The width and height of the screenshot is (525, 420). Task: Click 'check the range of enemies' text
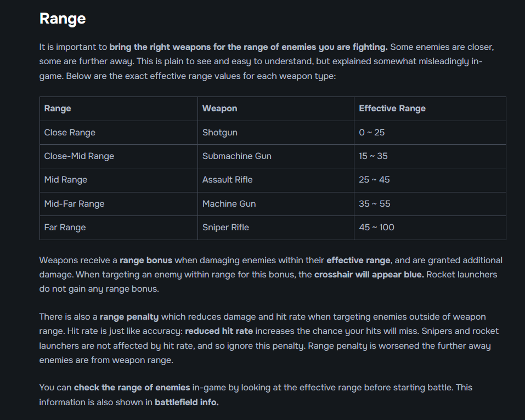(x=132, y=388)
